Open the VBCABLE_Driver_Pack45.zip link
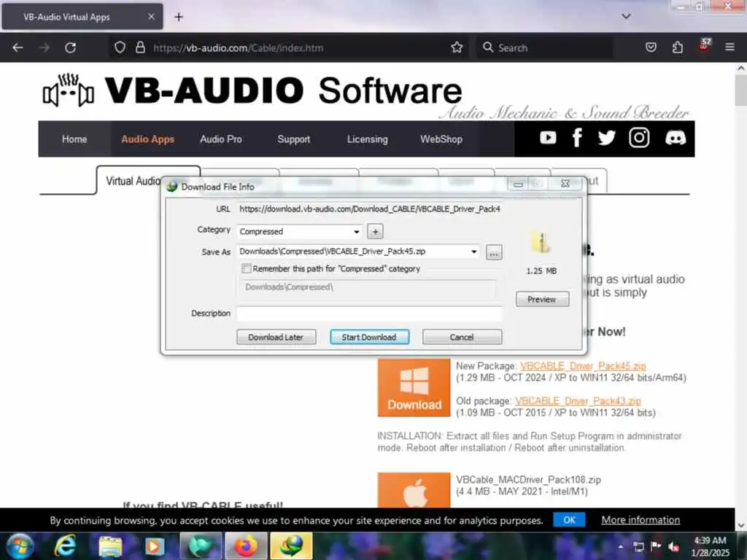The image size is (747, 560). pyautogui.click(x=583, y=366)
